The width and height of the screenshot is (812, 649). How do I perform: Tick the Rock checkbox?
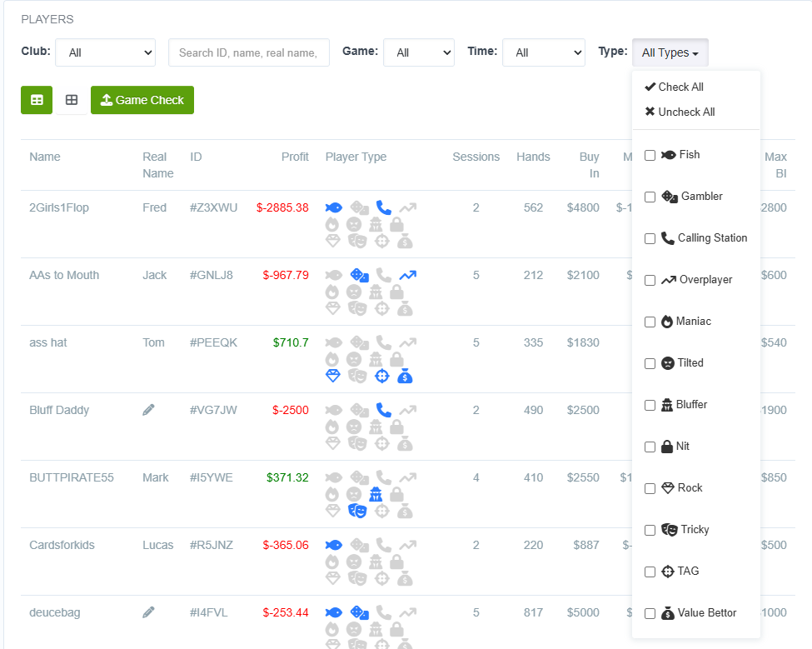650,488
